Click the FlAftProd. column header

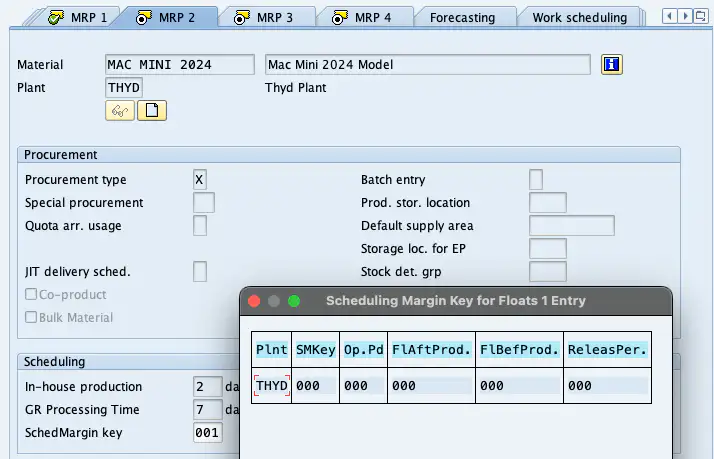[x=431, y=350]
